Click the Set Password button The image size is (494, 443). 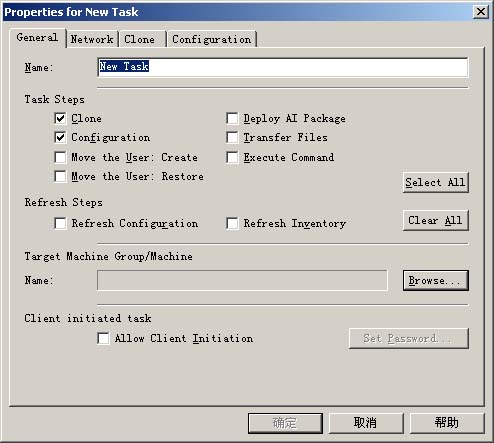pos(409,338)
